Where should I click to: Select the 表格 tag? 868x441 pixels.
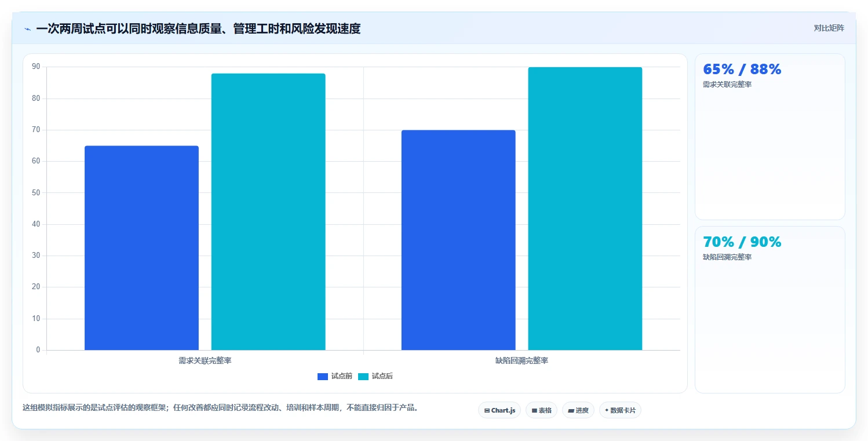tap(541, 410)
